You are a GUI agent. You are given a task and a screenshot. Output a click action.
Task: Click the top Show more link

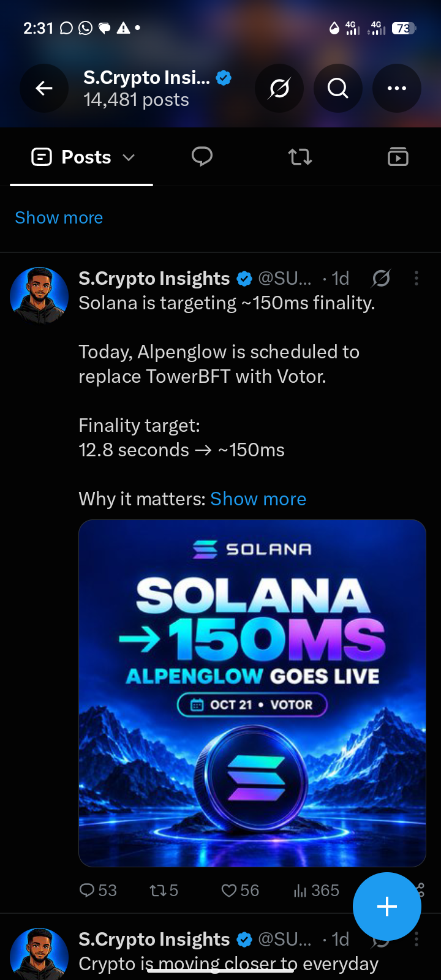(59, 217)
